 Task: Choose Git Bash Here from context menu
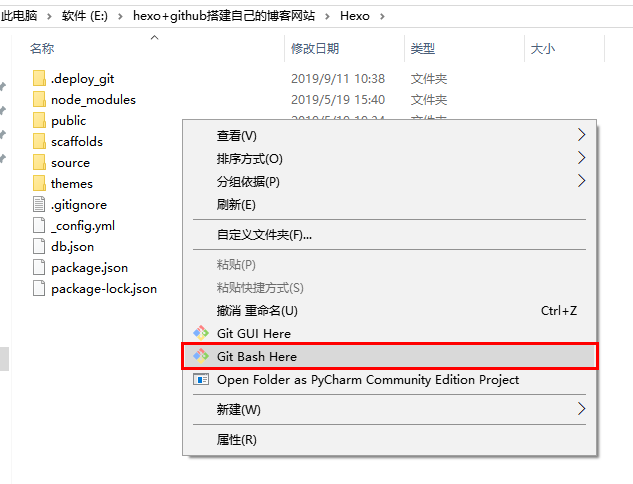click(390, 356)
